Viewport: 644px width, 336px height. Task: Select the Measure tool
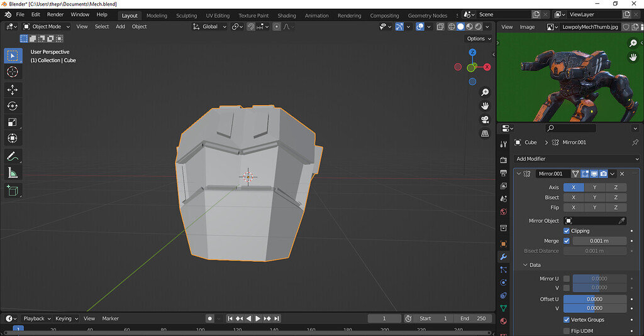[x=13, y=173]
